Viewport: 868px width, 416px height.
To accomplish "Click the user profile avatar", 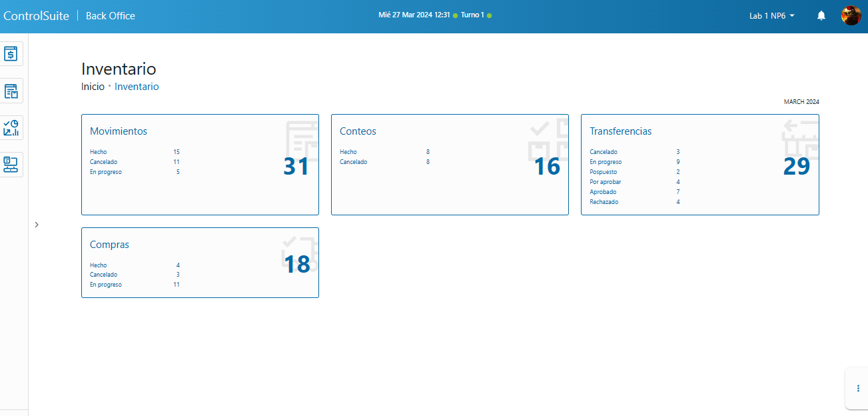I will [x=851, y=16].
